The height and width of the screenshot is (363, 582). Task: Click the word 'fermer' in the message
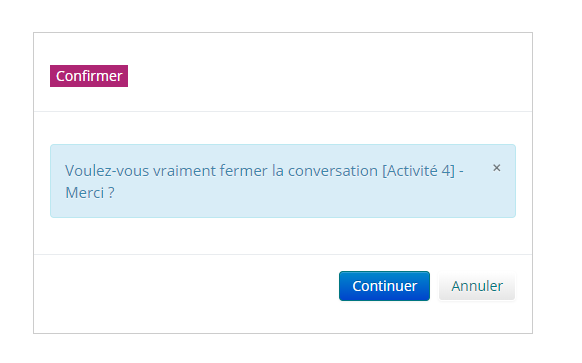243,171
